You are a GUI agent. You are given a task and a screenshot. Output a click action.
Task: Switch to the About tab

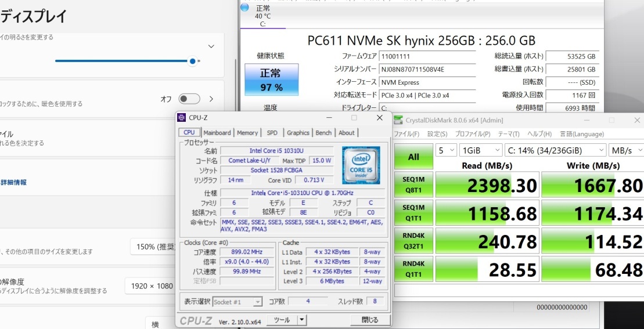(x=346, y=132)
